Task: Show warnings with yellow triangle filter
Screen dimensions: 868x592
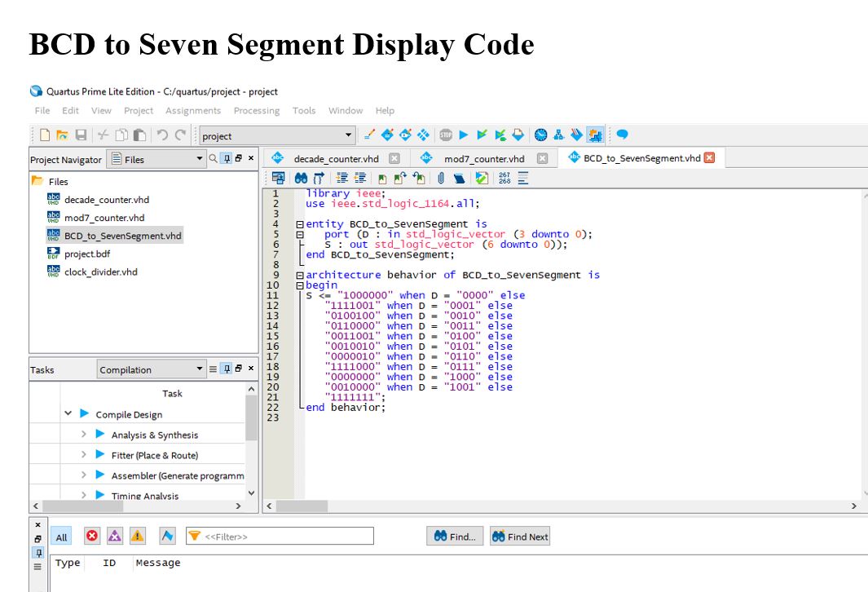Action: [137, 536]
